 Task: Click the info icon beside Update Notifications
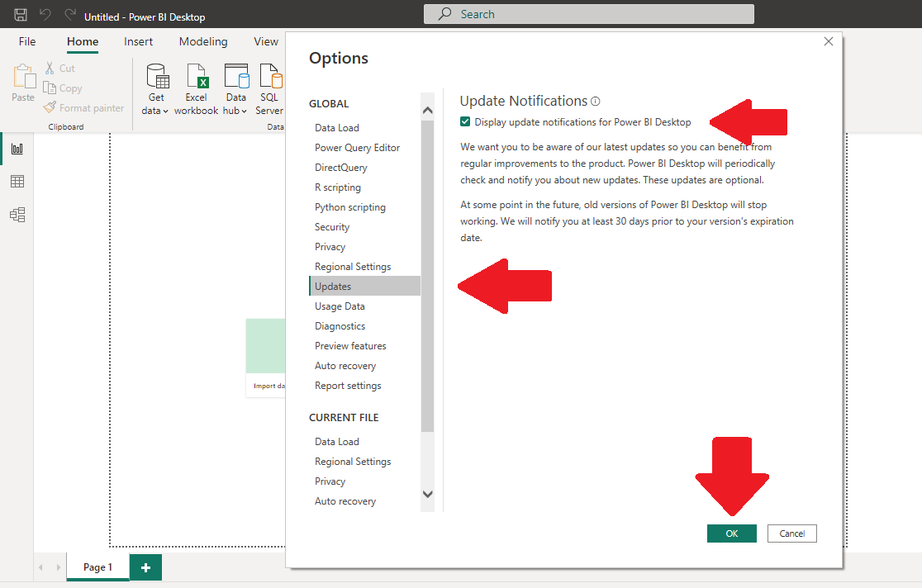pos(595,101)
